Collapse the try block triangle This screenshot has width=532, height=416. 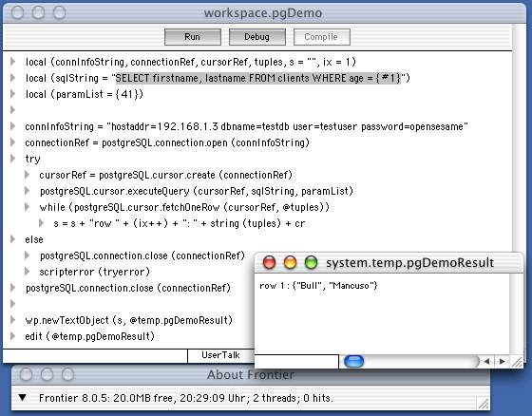click(x=13, y=158)
